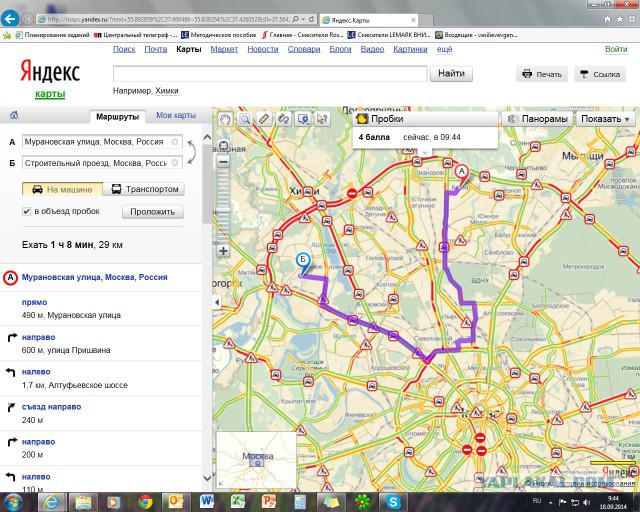Click the Москва overview minimap
The width and height of the screenshot is (640, 512).
click(256, 460)
